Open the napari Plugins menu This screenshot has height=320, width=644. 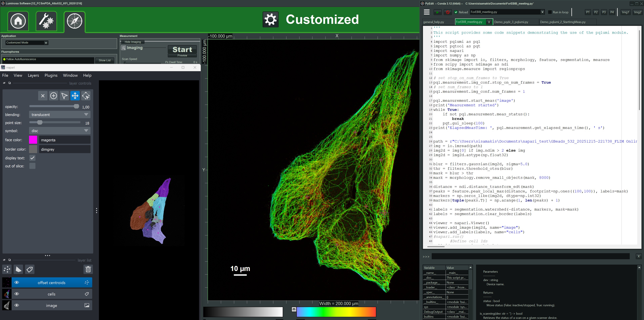point(51,75)
